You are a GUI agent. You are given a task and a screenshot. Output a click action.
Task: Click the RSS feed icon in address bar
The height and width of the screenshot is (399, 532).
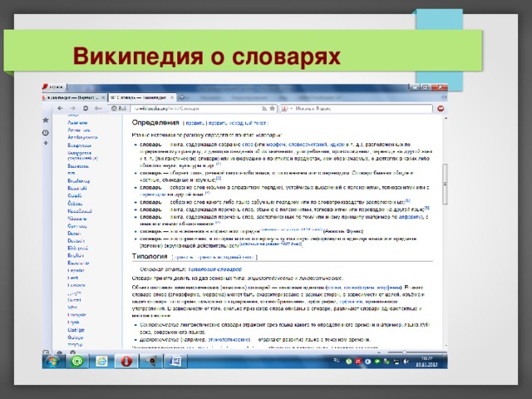click(x=264, y=109)
